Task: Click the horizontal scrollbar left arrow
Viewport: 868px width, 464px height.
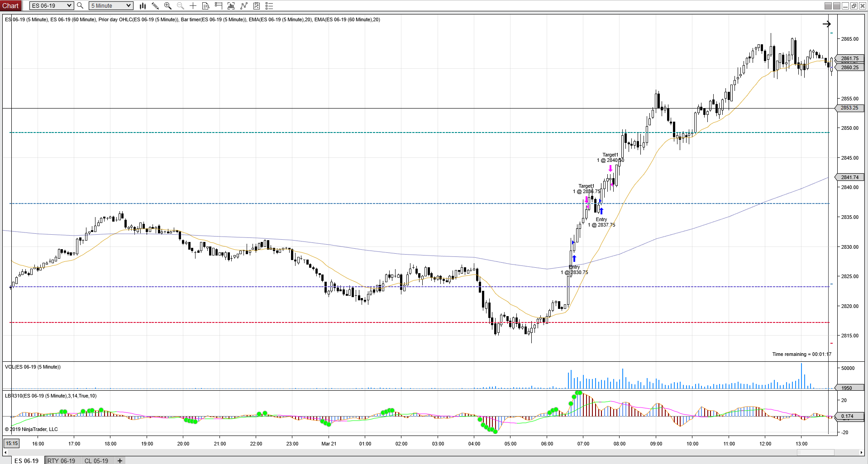Action: tap(5, 452)
